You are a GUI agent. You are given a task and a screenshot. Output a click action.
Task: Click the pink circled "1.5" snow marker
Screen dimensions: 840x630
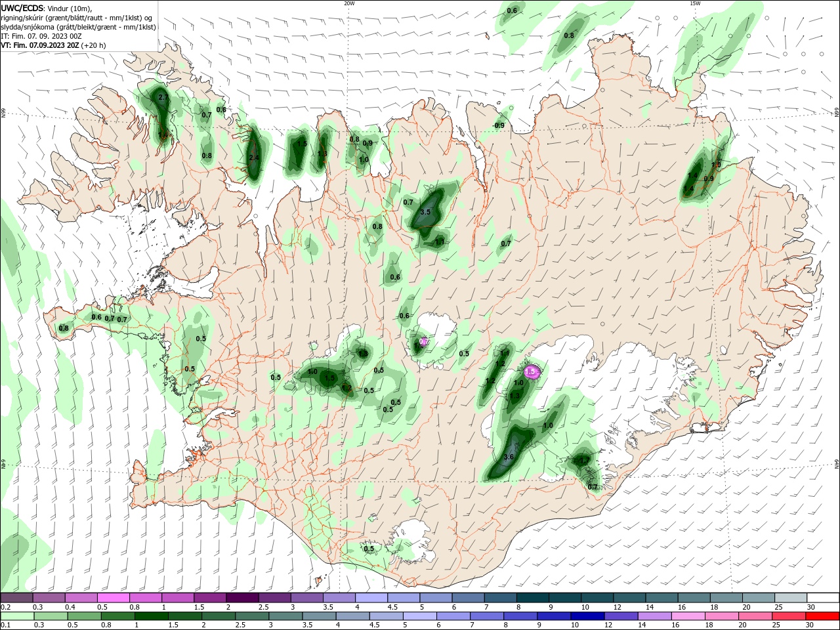point(532,371)
